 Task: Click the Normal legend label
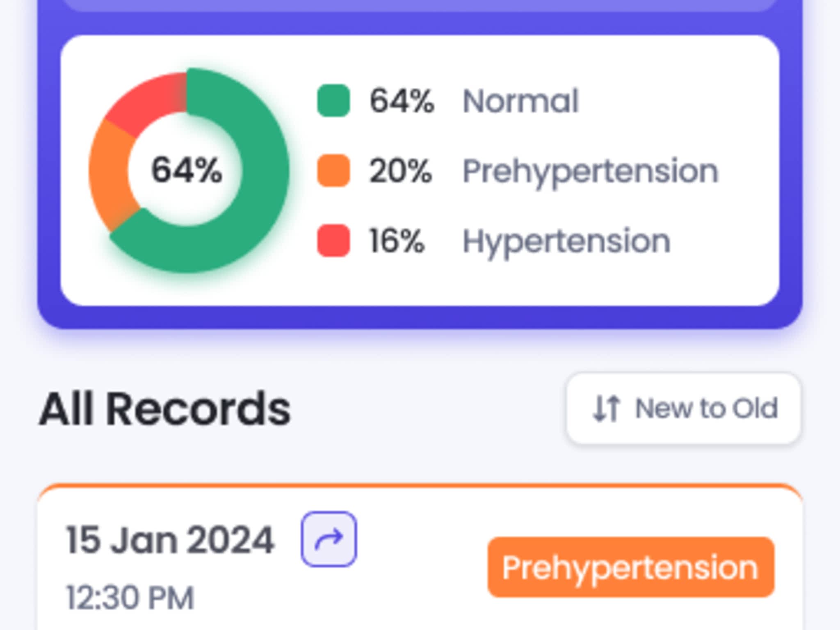pyautogui.click(x=520, y=101)
